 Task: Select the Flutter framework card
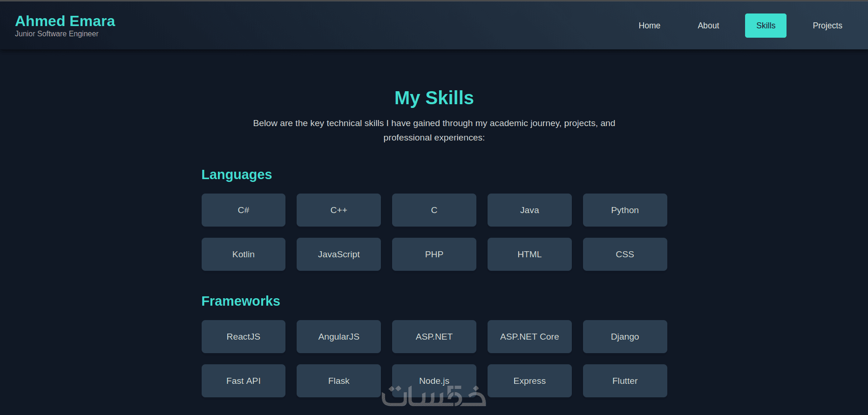pyautogui.click(x=625, y=381)
